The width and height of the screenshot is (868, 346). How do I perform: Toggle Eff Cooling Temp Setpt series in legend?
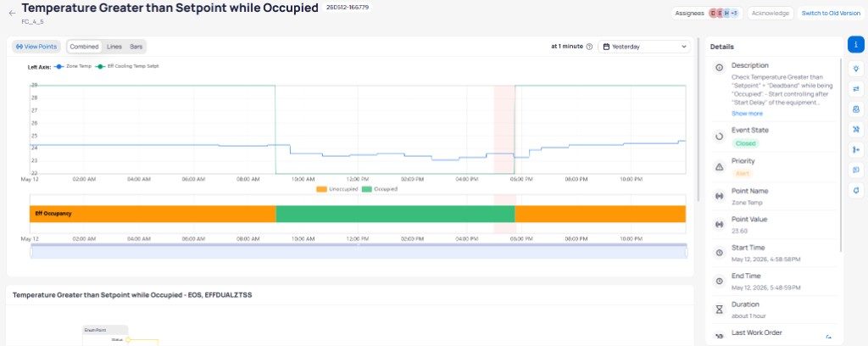pos(127,66)
